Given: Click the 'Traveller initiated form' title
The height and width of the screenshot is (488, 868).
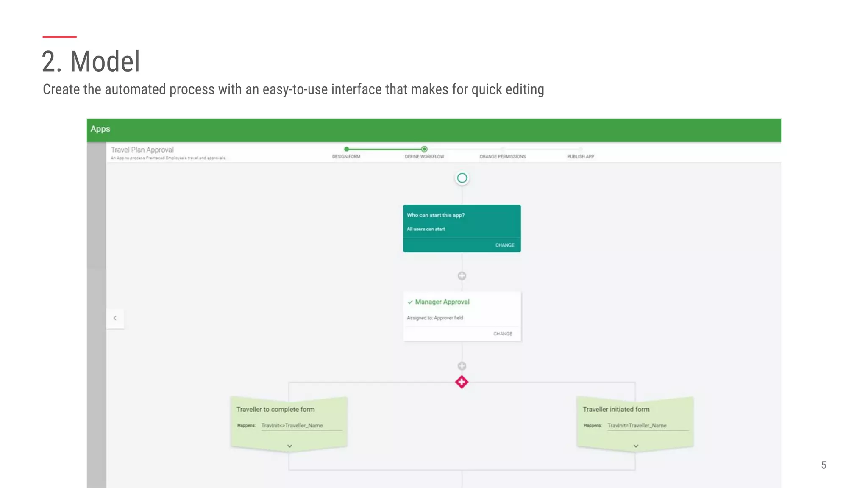Looking at the screenshot, I should [616, 409].
